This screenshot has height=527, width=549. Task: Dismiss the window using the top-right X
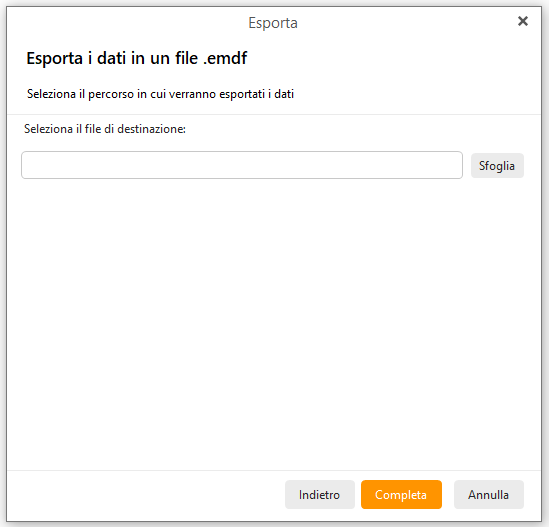click(x=522, y=21)
